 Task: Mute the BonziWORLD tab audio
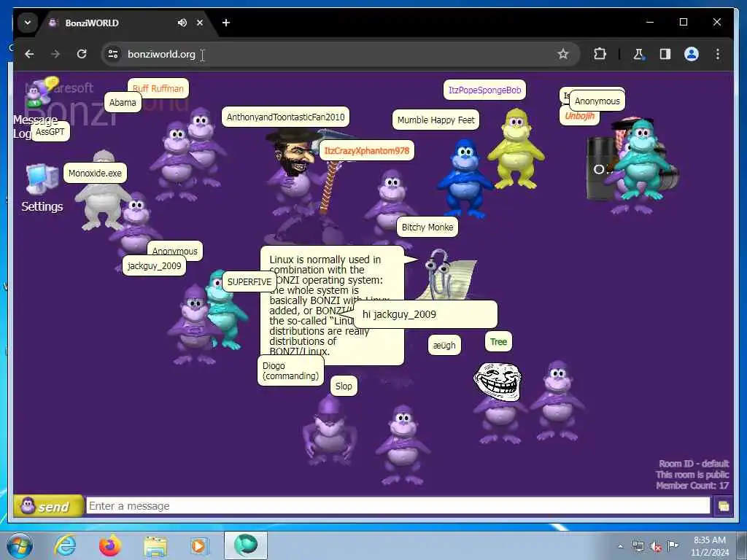point(182,23)
